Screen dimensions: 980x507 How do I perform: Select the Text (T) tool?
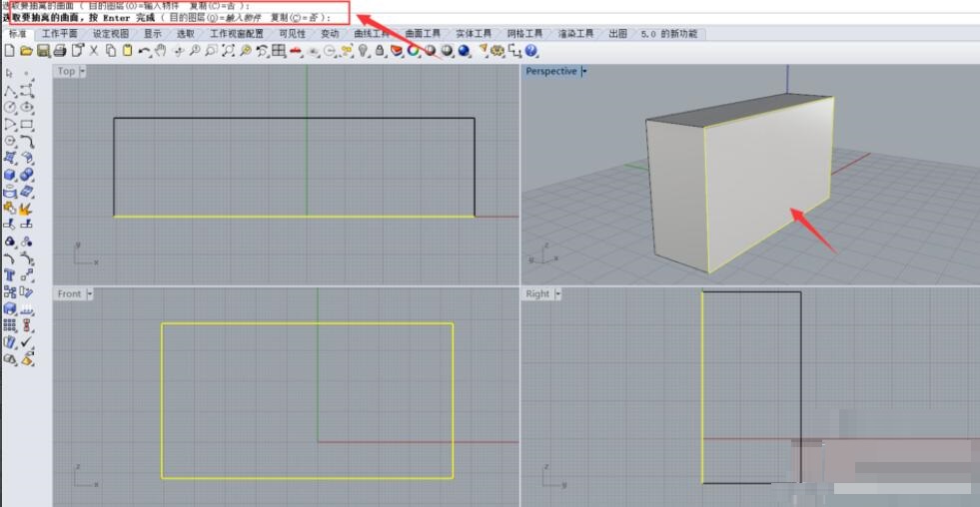pyautogui.click(x=10, y=274)
